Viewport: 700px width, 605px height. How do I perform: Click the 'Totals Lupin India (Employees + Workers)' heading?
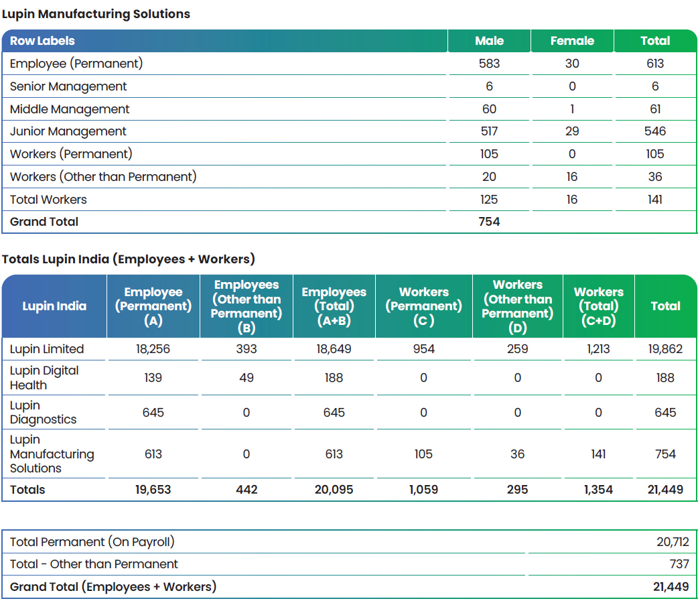128,259
